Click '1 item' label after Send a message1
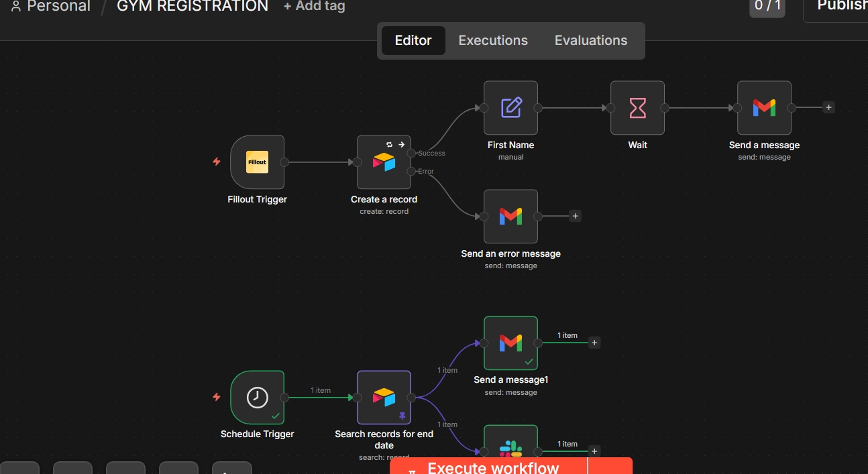 [567, 335]
